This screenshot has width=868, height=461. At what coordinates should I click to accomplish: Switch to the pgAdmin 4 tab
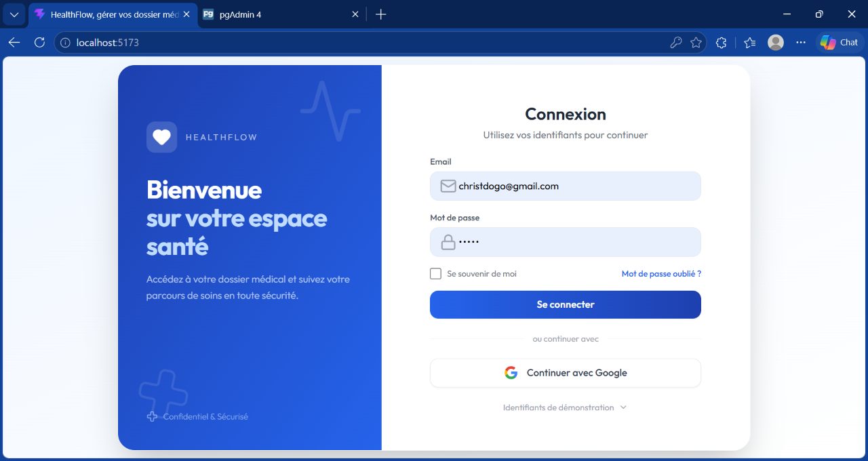pyautogui.click(x=281, y=14)
